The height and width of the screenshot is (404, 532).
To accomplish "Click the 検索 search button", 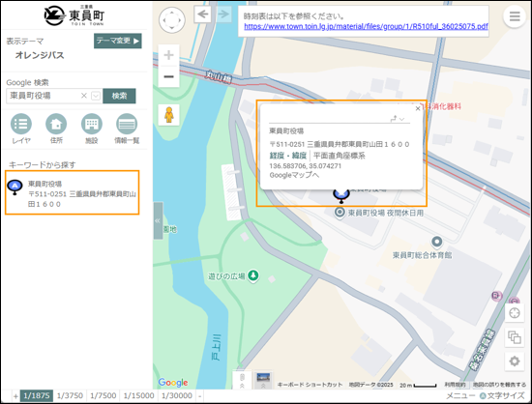I will point(119,96).
